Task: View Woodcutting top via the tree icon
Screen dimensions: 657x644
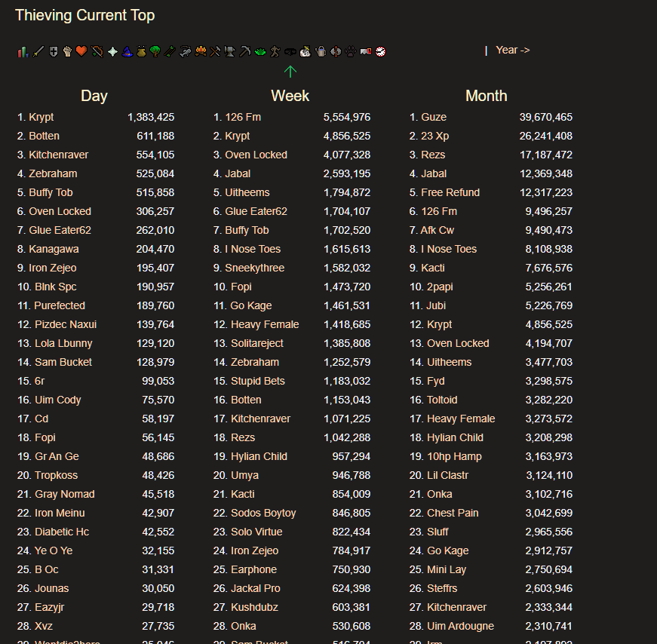Action: point(154,51)
